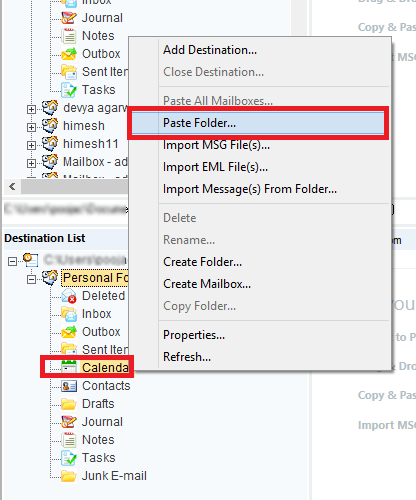
Task: Click the horizontal scrollbar left arrow
Action: [x=12, y=187]
